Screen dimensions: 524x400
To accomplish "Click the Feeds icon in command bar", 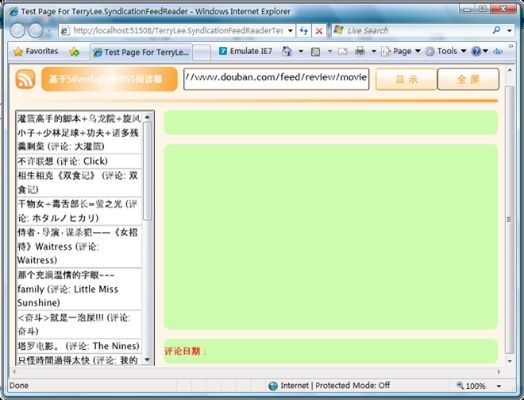I will pos(315,51).
